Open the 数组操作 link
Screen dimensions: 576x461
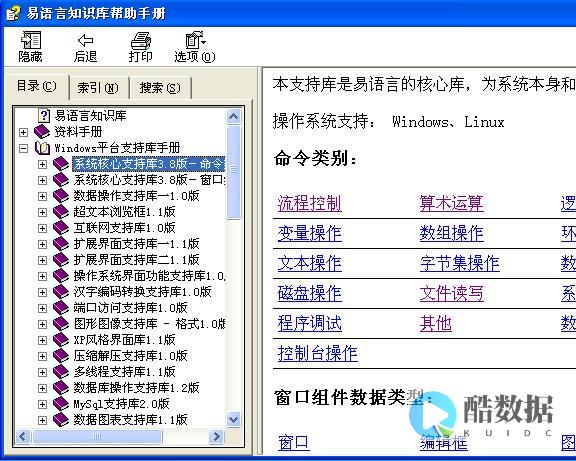click(451, 233)
